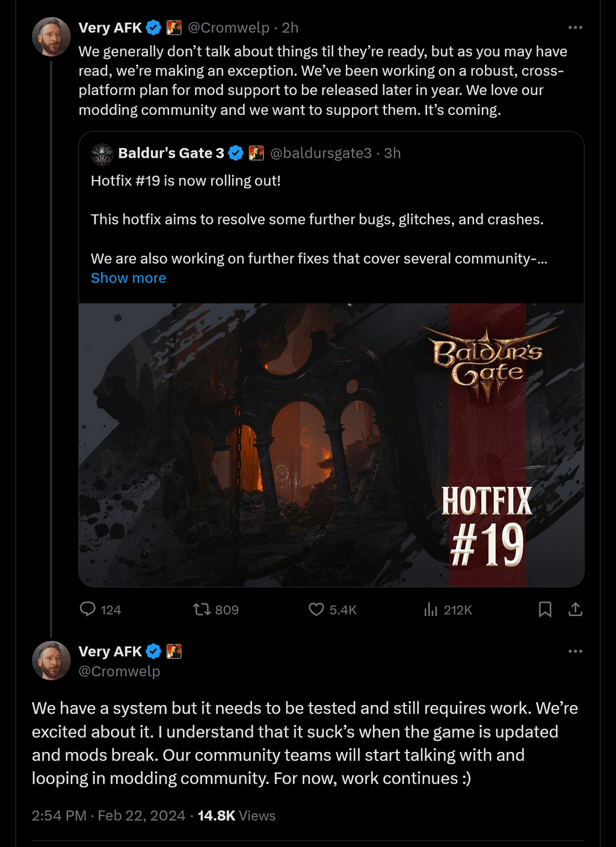616x847 pixels.
Task: Click the Baldur's Gate 3 profile avatar
Action: point(103,154)
